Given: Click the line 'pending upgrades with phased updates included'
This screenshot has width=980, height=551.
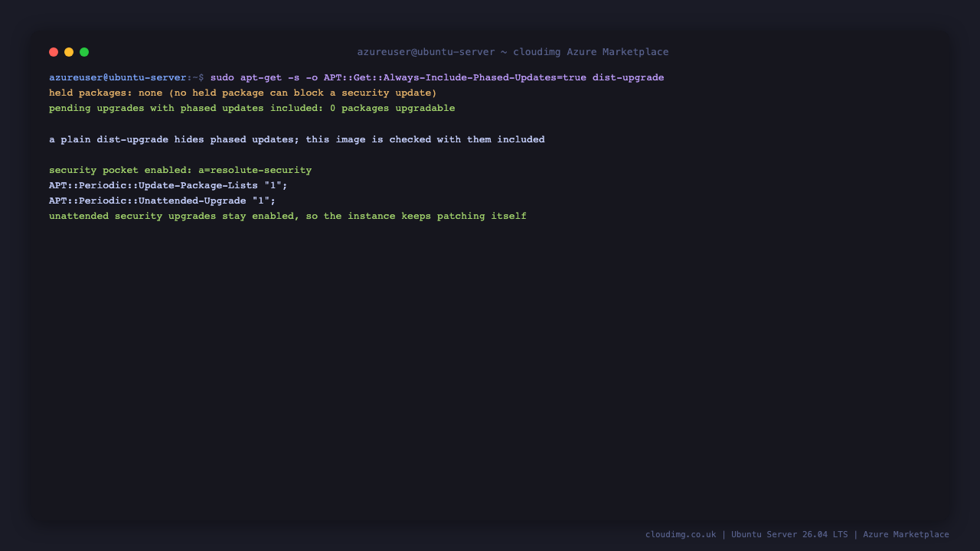Looking at the screenshot, I should pyautogui.click(x=252, y=108).
